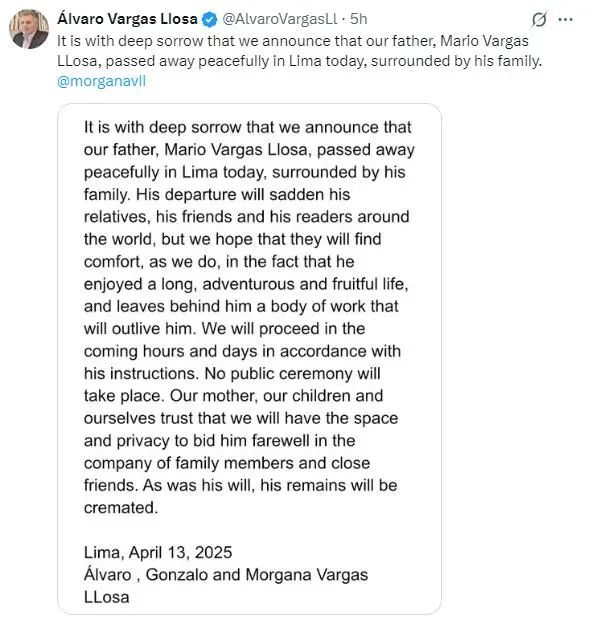This screenshot has height=621, width=591.
Task: Click 'will outlive him' sentence in the statement
Action: tap(140, 329)
